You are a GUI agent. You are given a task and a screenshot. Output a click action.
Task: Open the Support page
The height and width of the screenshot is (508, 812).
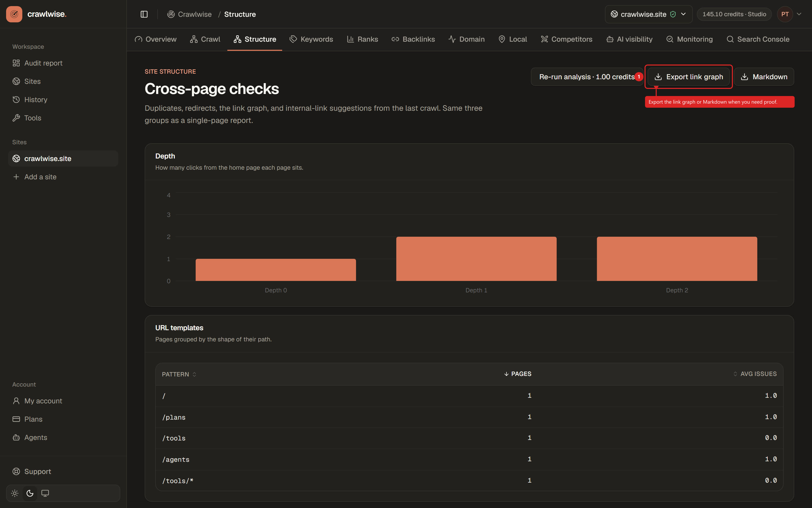[63, 471]
